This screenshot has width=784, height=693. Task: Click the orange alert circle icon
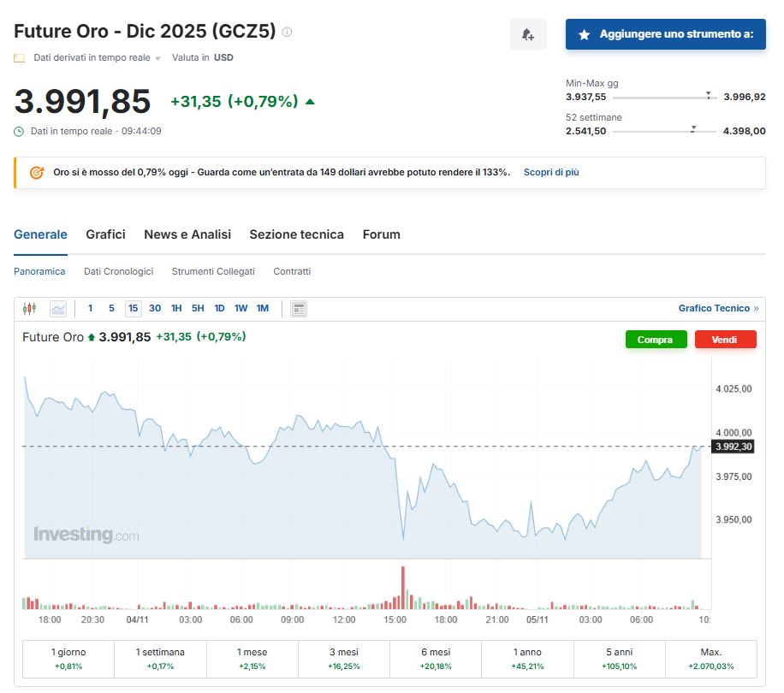36,172
